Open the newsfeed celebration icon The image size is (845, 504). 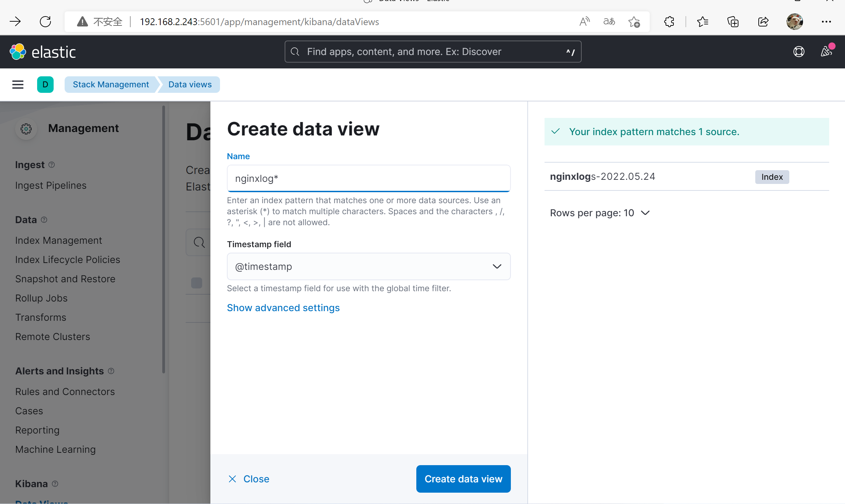click(826, 51)
